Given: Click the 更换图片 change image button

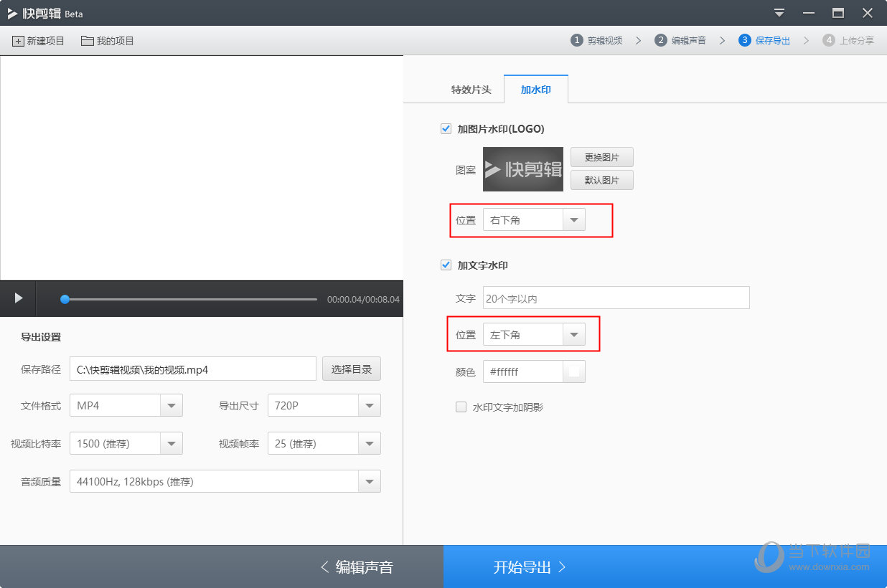Looking at the screenshot, I should [x=601, y=157].
